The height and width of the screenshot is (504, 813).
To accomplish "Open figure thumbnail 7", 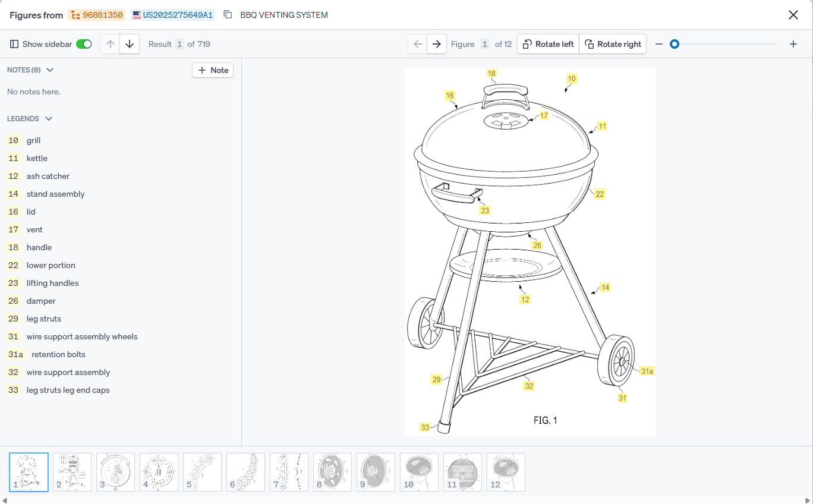I will 289,472.
